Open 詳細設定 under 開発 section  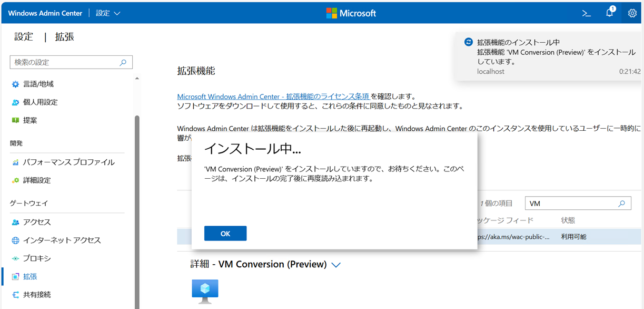[x=37, y=180]
